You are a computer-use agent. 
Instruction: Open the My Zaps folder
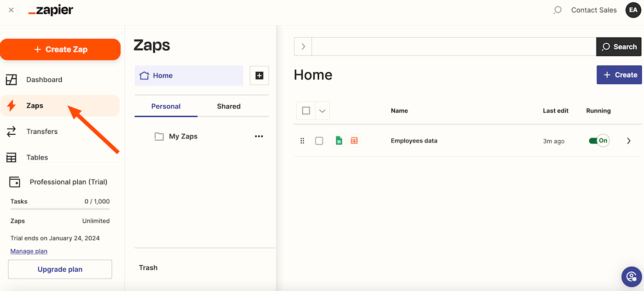[x=183, y=137]
